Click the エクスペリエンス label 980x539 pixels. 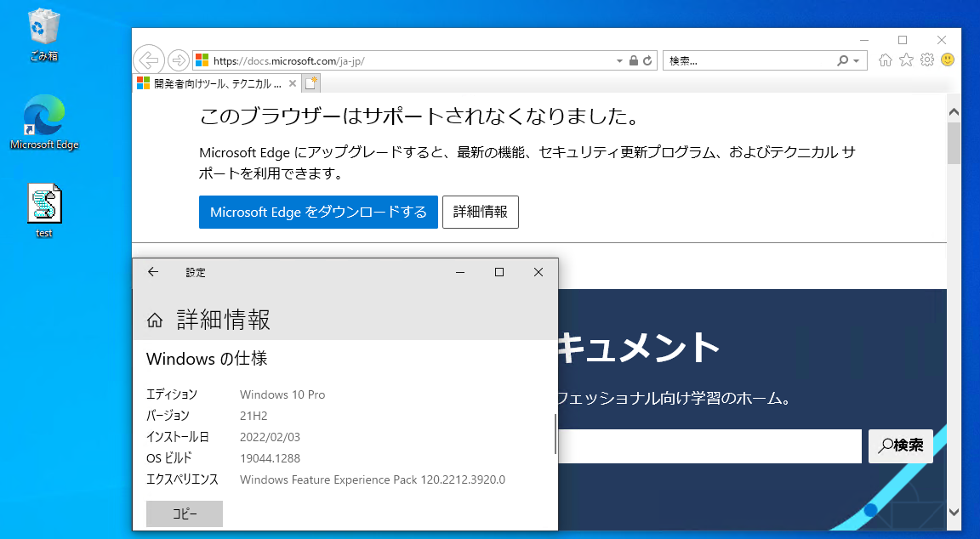click(x=183, y=479)
